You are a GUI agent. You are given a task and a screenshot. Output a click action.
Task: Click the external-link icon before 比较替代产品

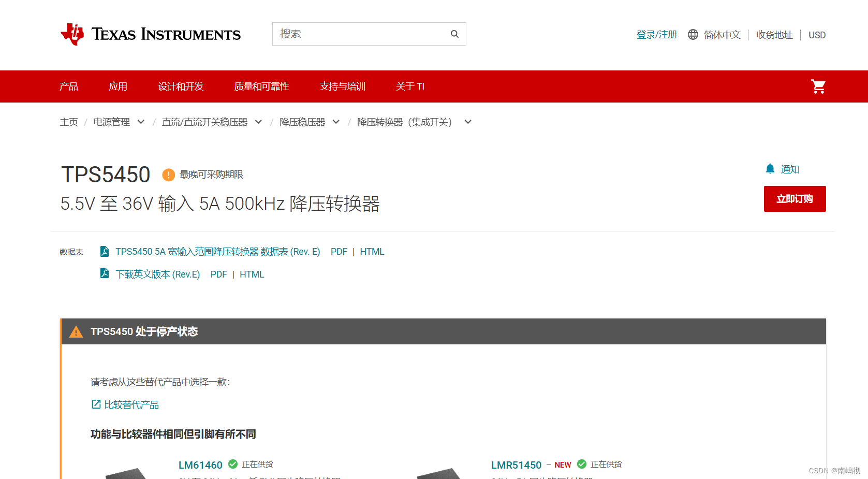coord(95,404)
